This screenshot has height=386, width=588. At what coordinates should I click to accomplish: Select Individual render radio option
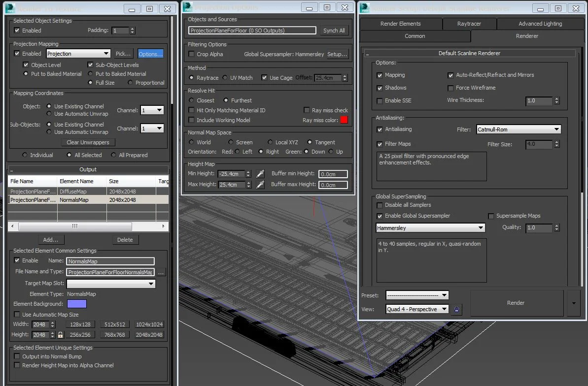24,155
